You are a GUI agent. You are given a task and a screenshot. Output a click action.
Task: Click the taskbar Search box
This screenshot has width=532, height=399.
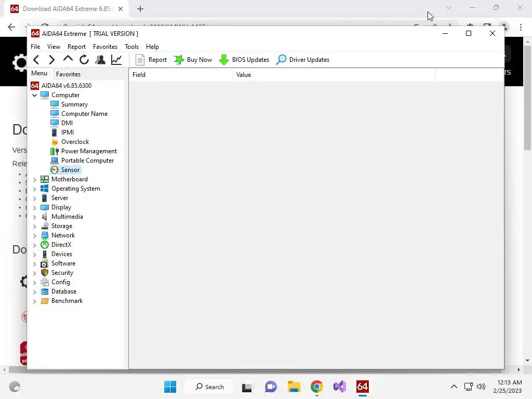[x=210, y=387]
